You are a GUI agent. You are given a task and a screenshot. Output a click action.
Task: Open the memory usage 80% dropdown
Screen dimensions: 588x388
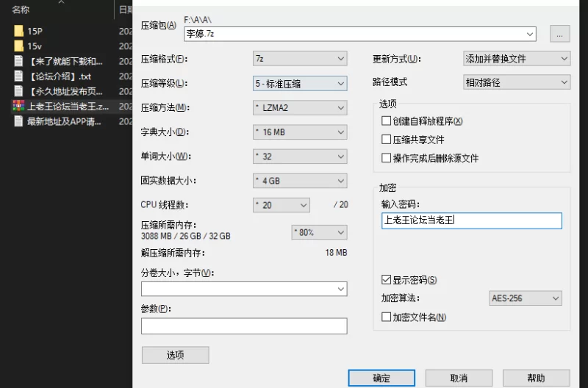click(x=319, y=232)
